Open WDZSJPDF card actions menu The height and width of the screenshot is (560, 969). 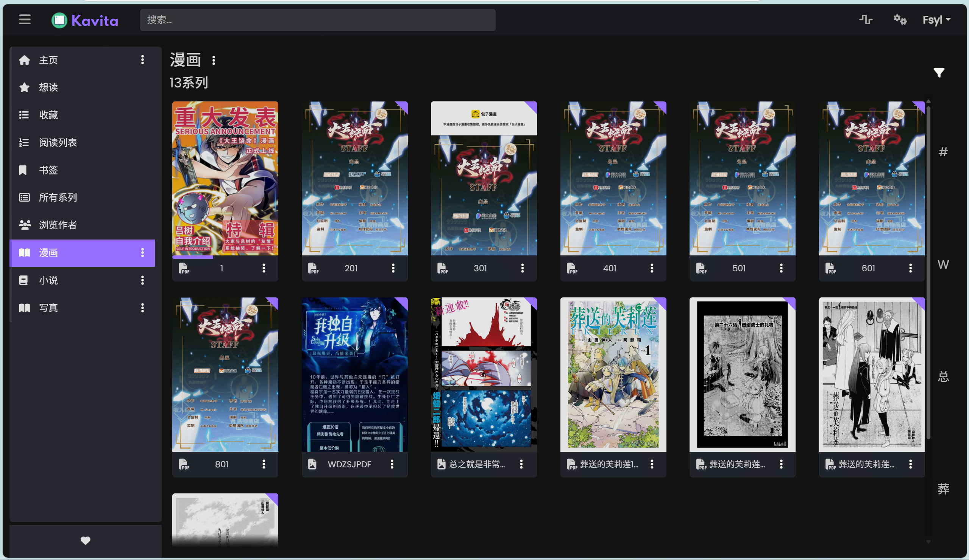click(392, 464)
